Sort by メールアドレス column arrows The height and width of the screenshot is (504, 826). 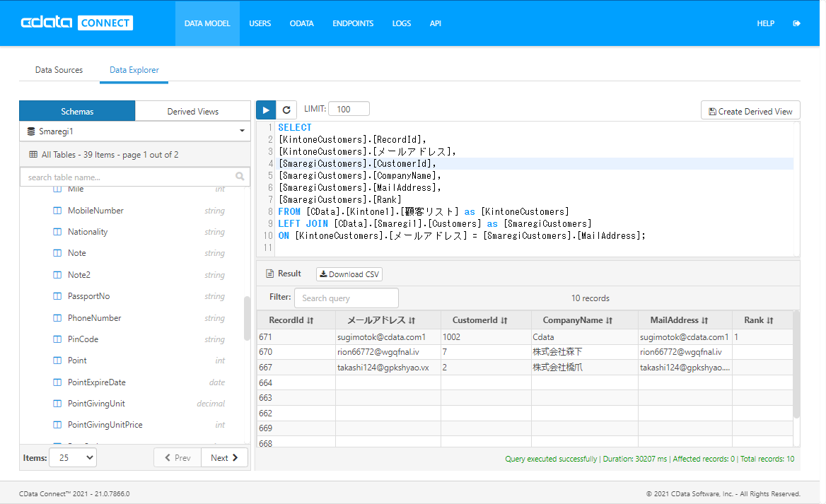pyautogui.click(x=412, y=320)
